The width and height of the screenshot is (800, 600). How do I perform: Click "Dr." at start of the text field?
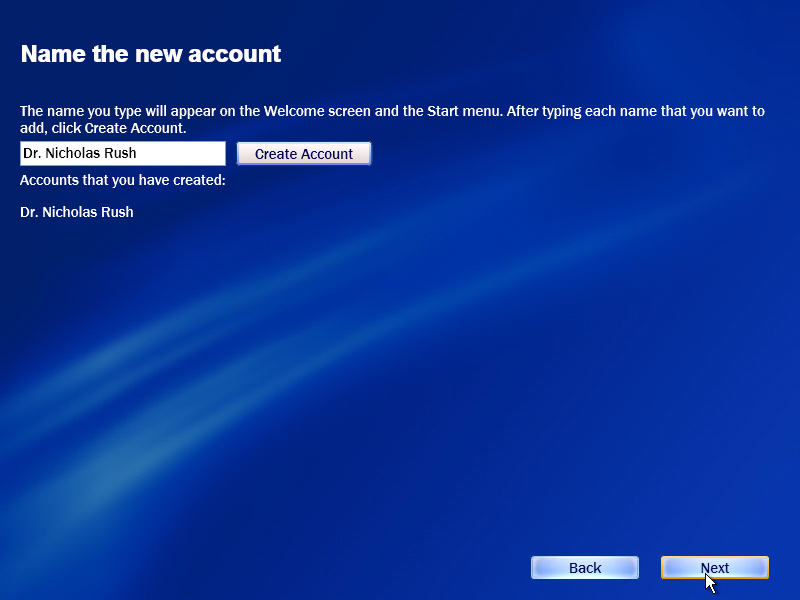[x=32, y=153]
